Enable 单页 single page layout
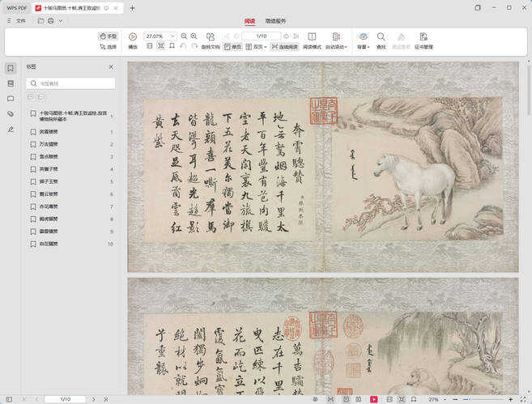The image size is (532, 404). [232, 47]
